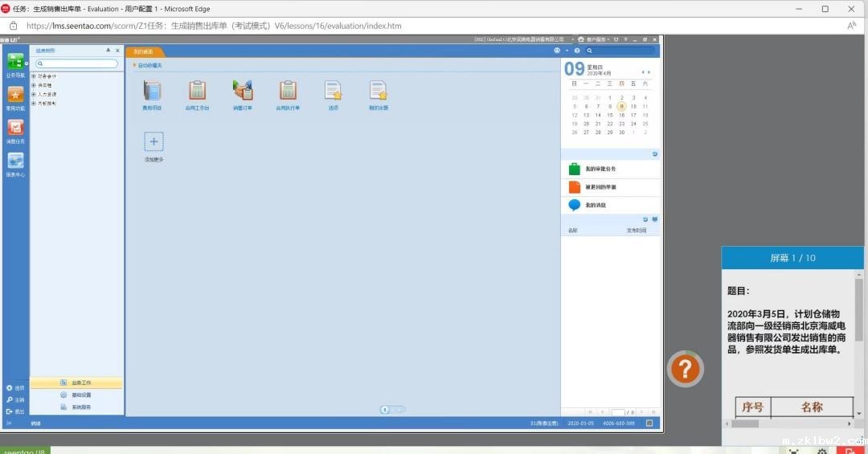Screen dimensions: 868x454
Task: Open the 消息任务 sidebar icon
Action: click(15, 128)
